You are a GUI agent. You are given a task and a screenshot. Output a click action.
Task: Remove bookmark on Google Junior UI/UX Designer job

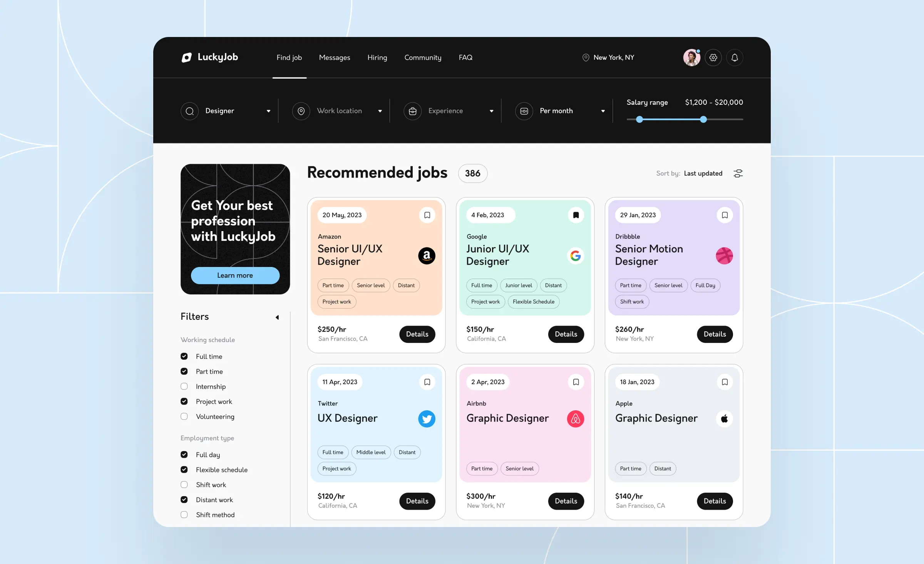tap(576, 215)
